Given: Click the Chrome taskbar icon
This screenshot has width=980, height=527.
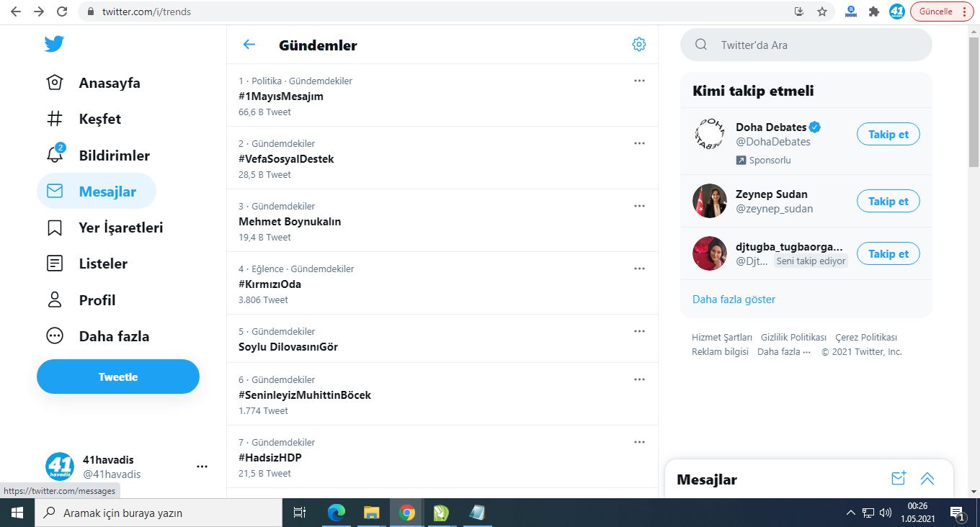Looking at the screenshot, I should point(407,513).
